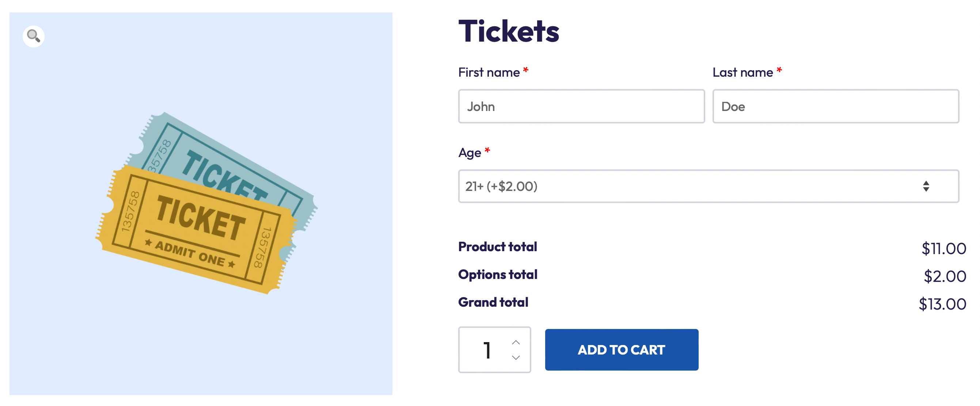Click the First name label

click(x=489, y=72)
